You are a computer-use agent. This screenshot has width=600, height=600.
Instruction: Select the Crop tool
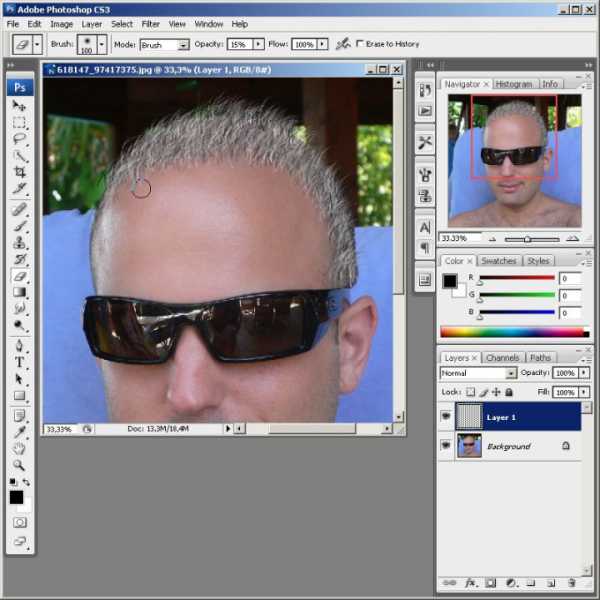[19, 172]
